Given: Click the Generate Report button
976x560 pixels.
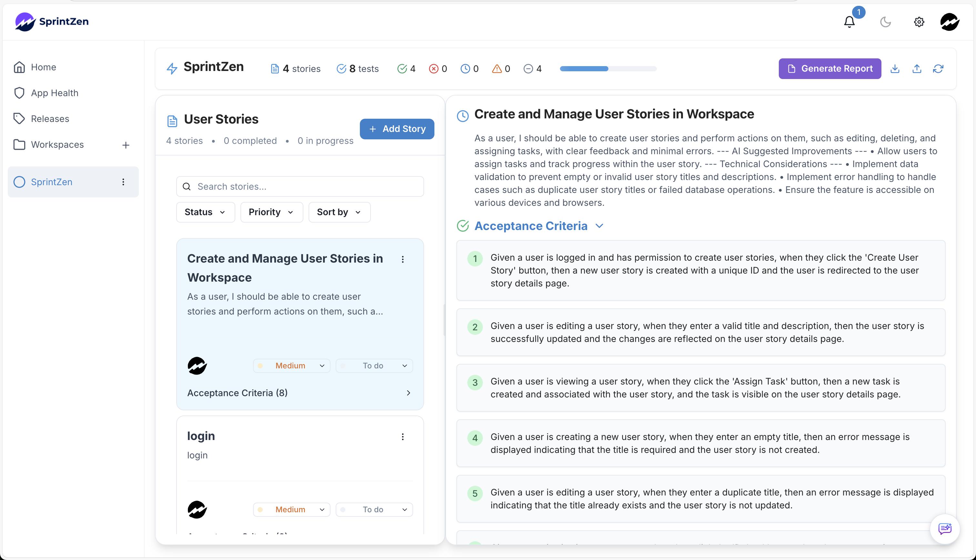Looking at the screenshot, I should pyautogui.click(x=829, y=68).
